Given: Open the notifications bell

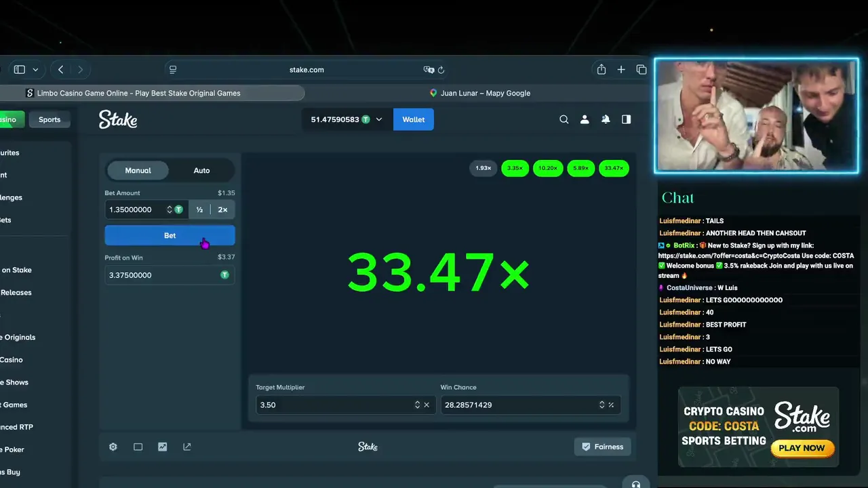Looking at the screenshot, I should 606,119.
